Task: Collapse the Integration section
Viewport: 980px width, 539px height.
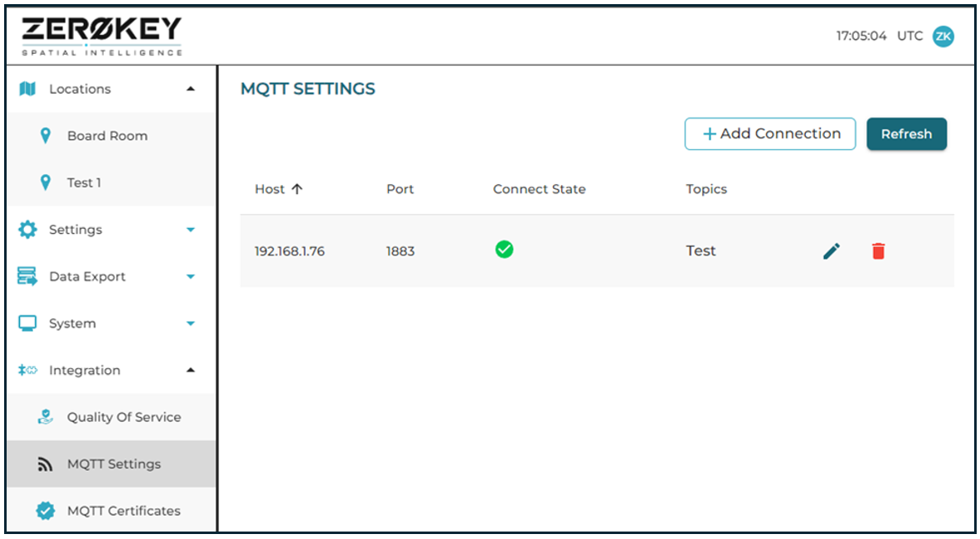Action: (x=189, y=370)
